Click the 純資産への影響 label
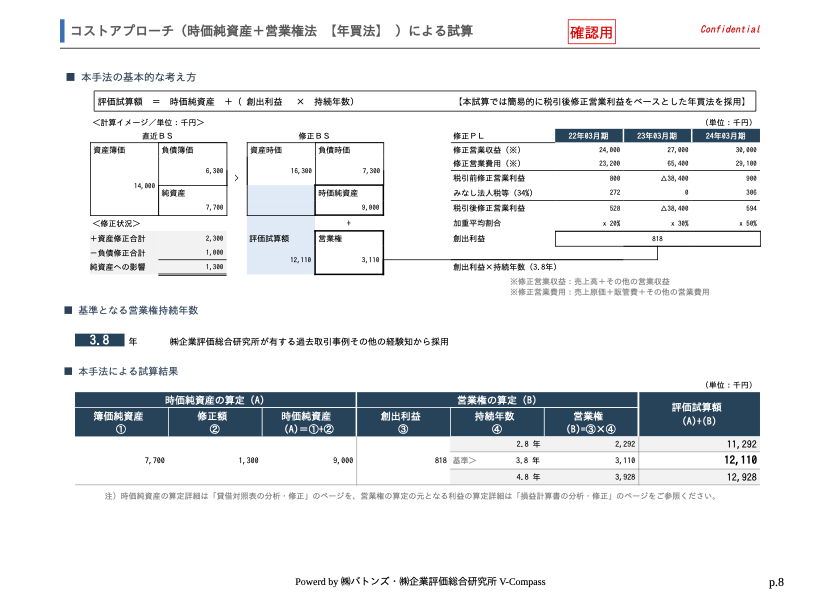The height and width of the screenshot is (594, 840). pos(117,267)
